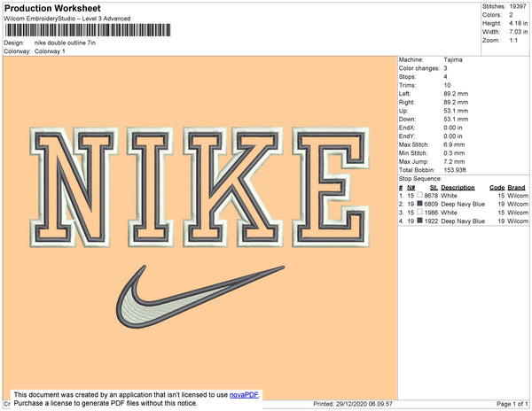Click the 'Description' column header
This screenshot has height=411, width=532.
(458, 188)
